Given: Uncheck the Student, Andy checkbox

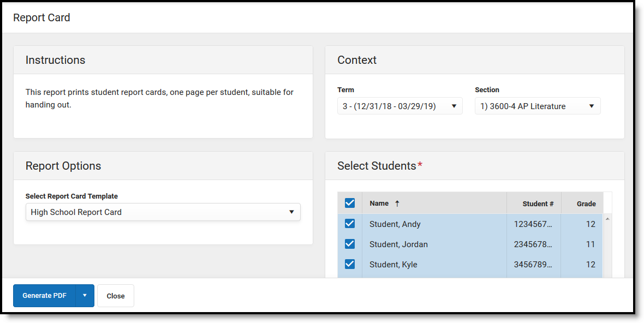Looking at the screenshot, I should pyautogui.click(x=350, y=224).
